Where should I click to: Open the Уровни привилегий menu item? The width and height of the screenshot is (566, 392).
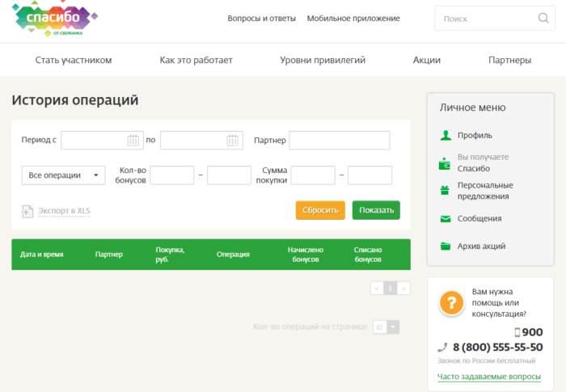[323, 61]
